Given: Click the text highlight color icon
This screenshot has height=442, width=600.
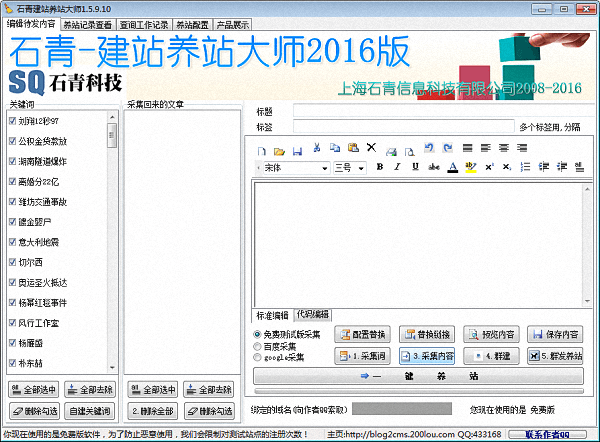Looking at the screenshot, I should (470, 167).
